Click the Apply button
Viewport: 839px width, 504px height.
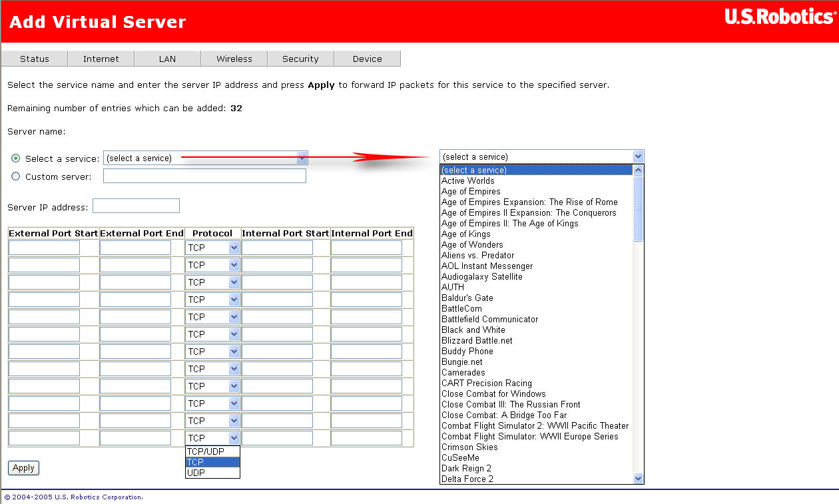pyautogui.click(x=23, y=468)
